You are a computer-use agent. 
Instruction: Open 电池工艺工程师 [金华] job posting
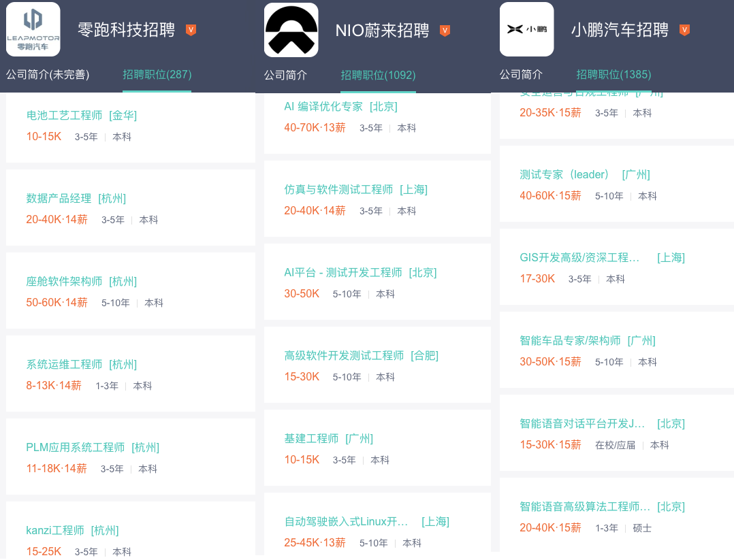82,116
